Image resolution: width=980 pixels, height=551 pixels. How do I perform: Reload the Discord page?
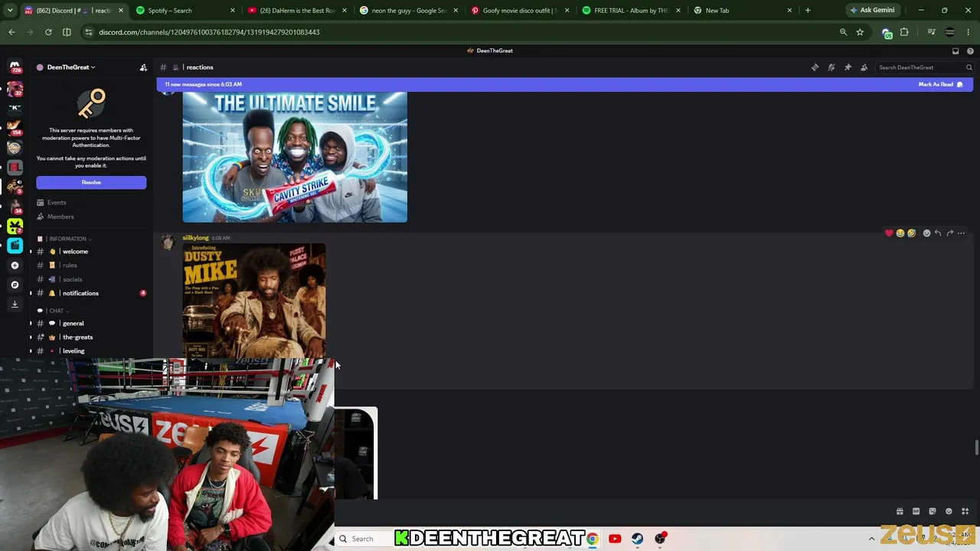(x=48, y=32)
